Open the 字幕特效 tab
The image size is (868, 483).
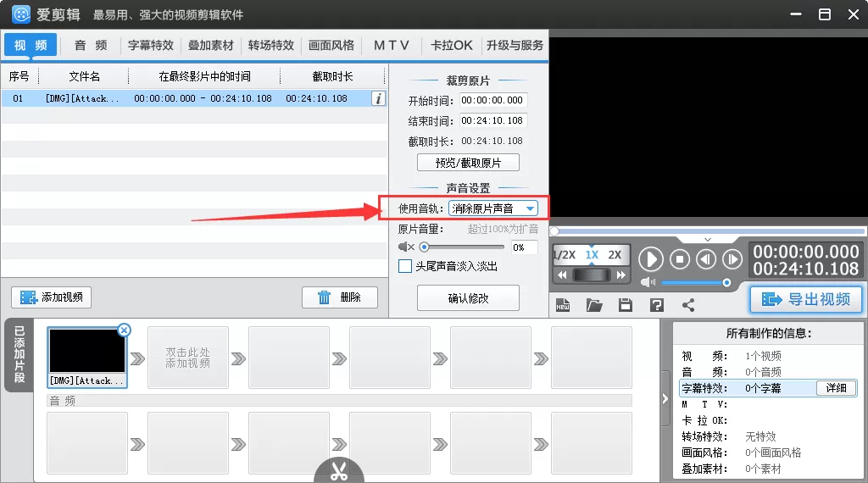pos(151,46)
